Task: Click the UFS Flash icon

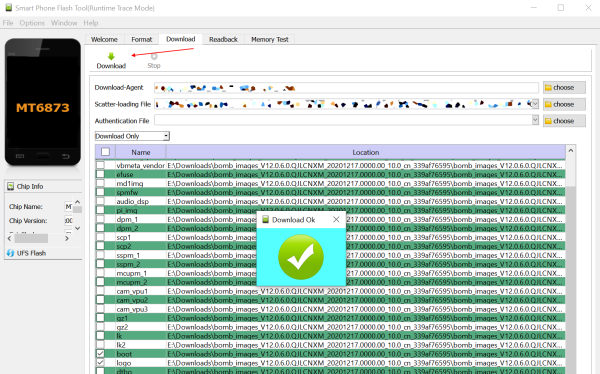Action: [x=10, y=253]
